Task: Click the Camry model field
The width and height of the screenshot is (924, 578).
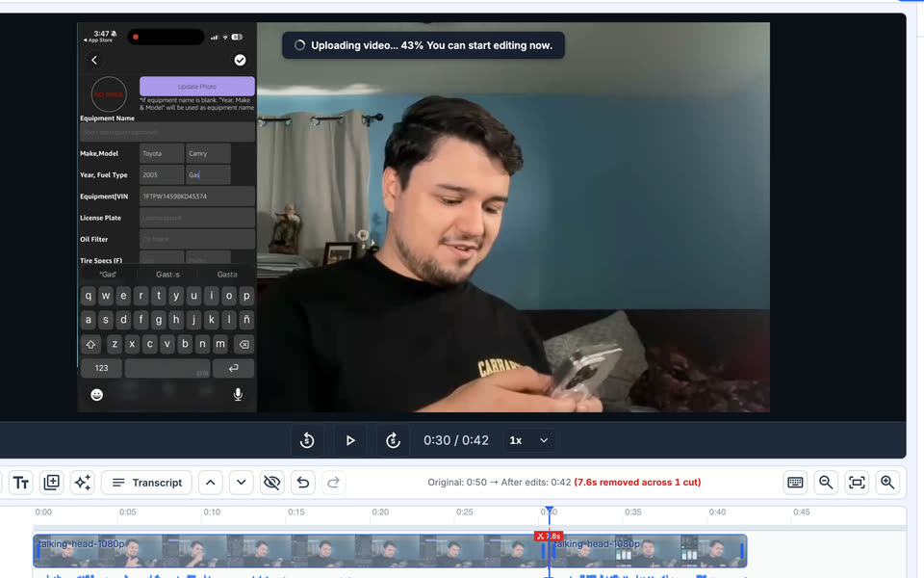Action: click(x=208, y=153)
